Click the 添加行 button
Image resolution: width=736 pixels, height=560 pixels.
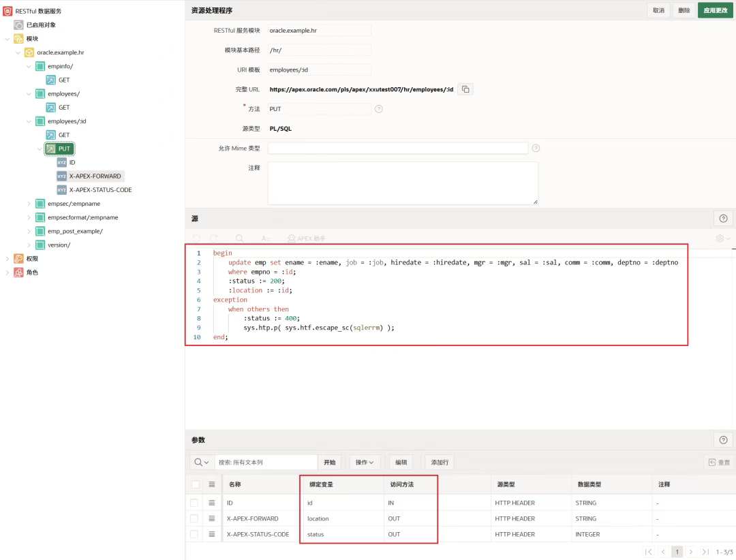pyautogui.click(x=440, y=463)
